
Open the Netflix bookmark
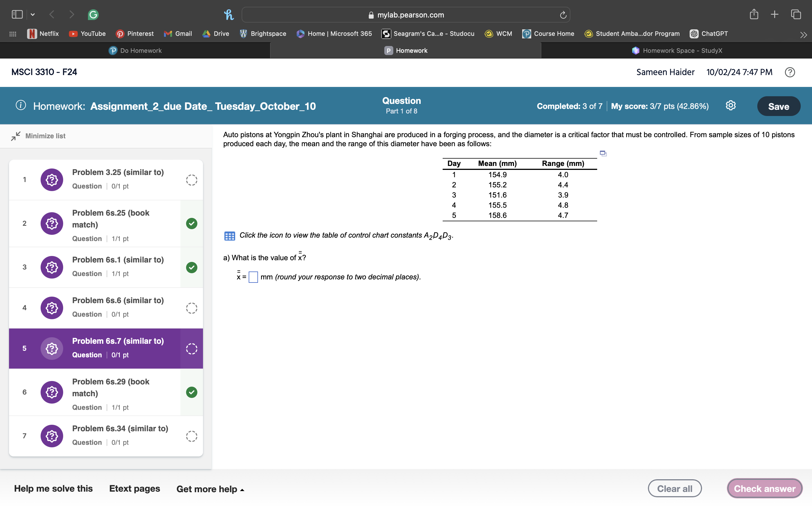(43, 34)
